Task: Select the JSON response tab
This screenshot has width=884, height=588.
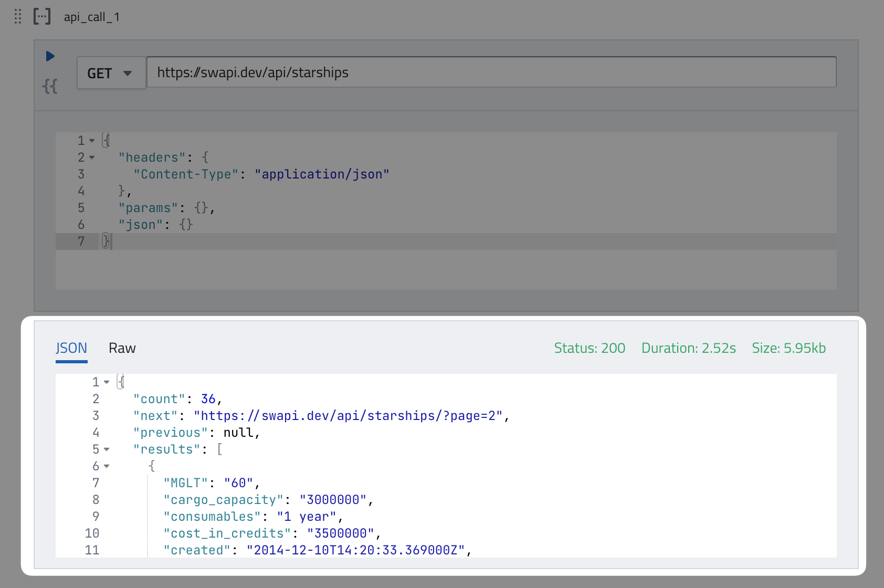Action: (x=71, y=348)
